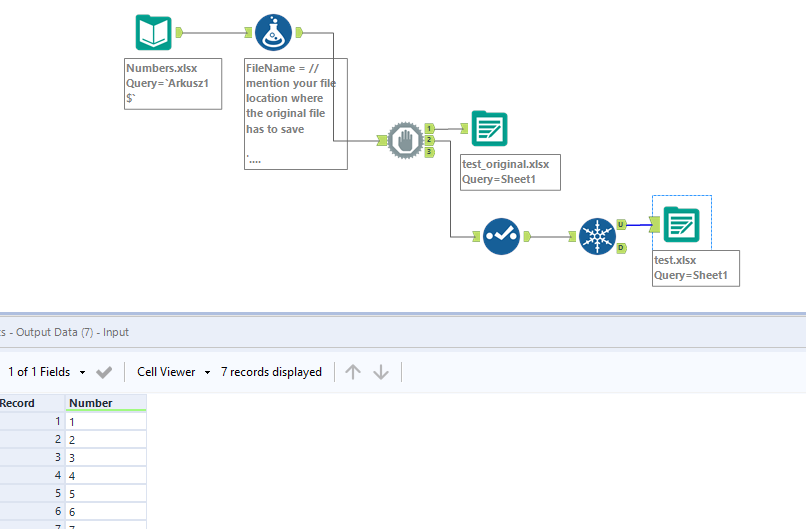The image size is (806, 529).
Task: Click the Input Data tool output anchor
Action: click(x=179, y=32)
